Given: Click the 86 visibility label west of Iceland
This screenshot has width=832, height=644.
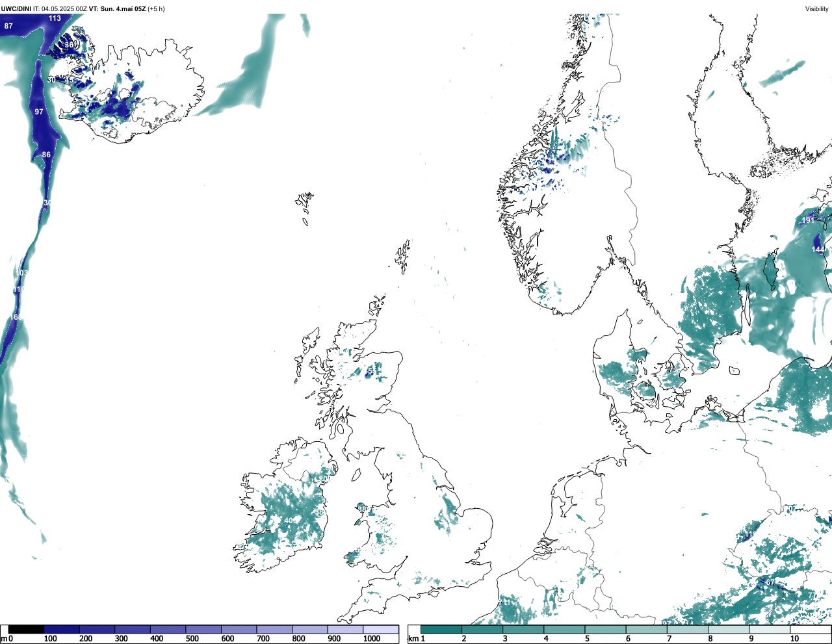Looking at the screenshot, I should [46, 155].
